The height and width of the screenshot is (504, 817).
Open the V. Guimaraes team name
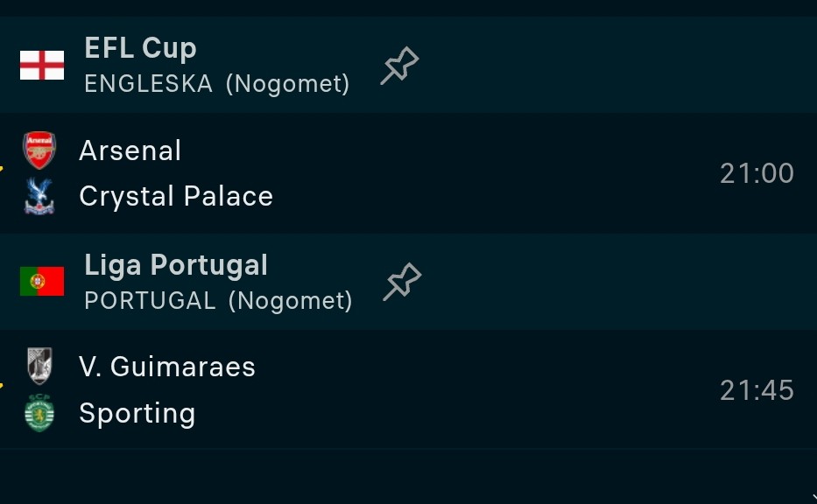pyautogui.click(x=167, y=367)
